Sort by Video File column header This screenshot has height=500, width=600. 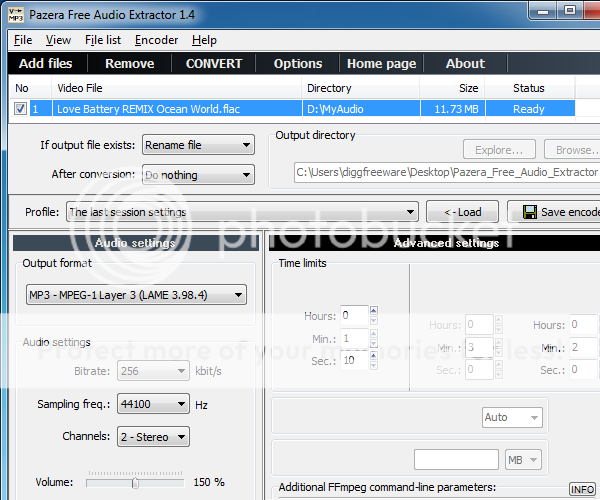176,88
